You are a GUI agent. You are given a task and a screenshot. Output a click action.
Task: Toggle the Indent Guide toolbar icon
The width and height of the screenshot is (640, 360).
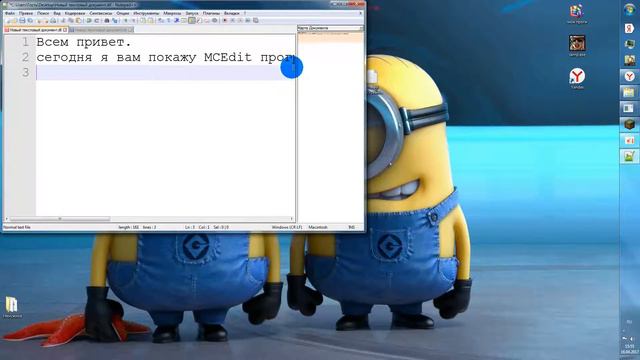tap(176, 20)
